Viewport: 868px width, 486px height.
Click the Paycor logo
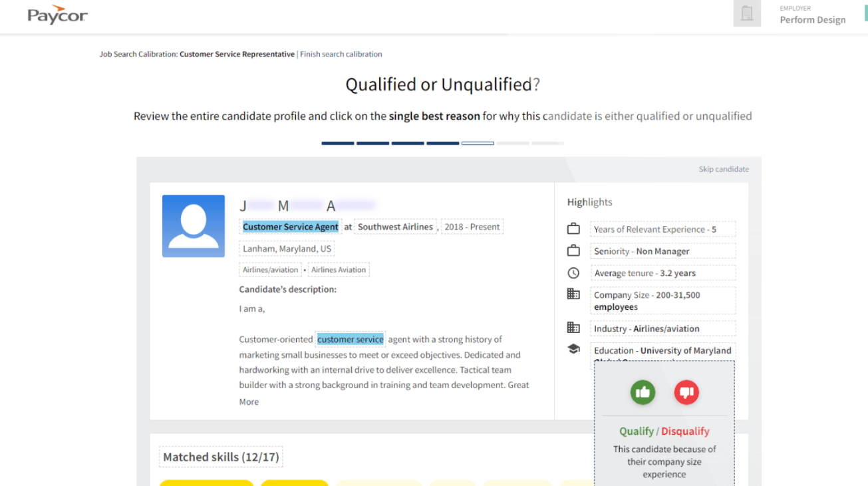[57, 15]
